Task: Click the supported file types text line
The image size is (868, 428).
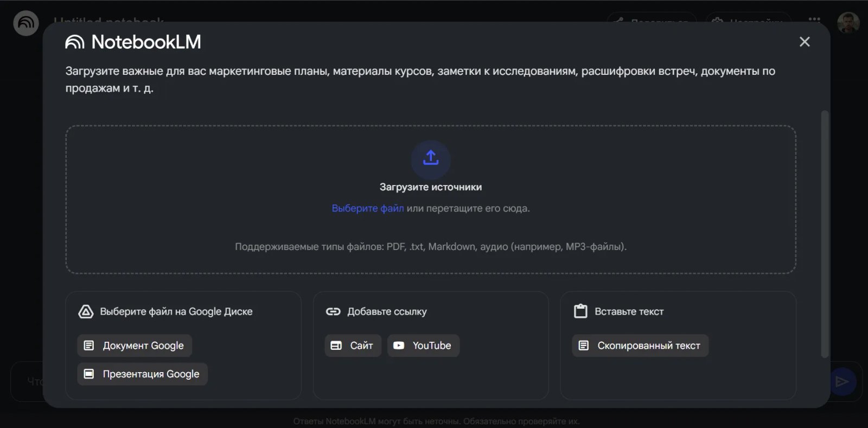Action: coord(431,247)
